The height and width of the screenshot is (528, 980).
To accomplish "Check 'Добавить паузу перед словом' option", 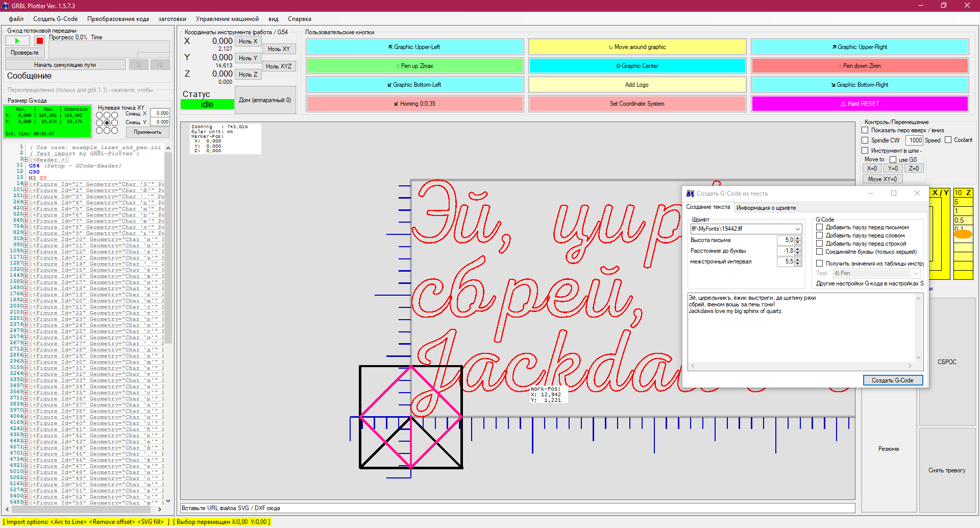I will click(x=820, y=235).
